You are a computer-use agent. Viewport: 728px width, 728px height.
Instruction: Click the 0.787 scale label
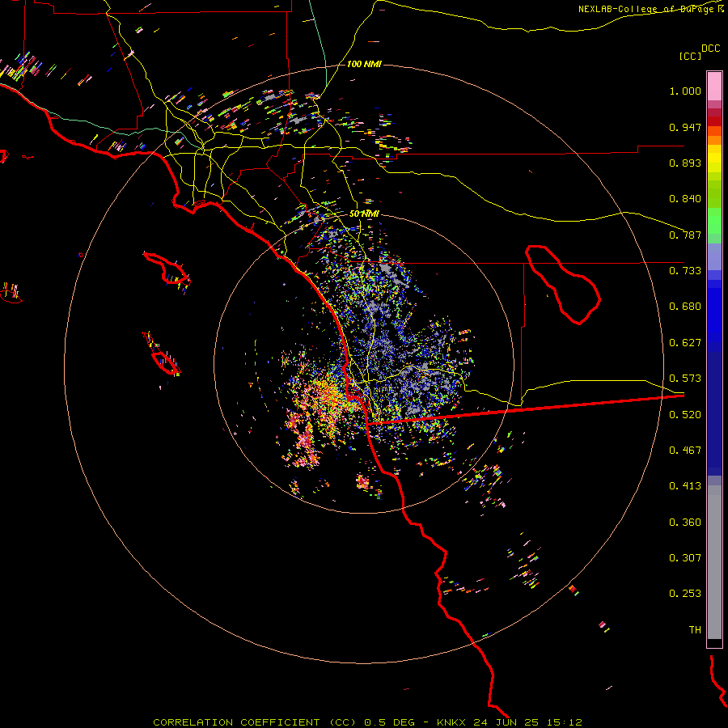685,235
